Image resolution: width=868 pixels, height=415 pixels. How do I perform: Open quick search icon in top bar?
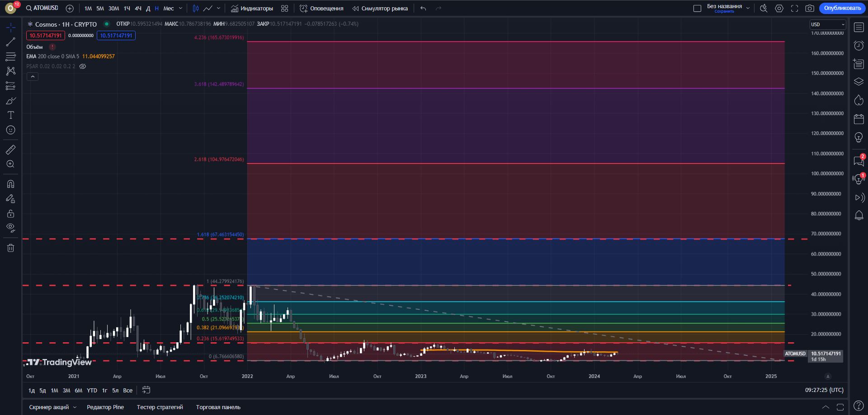pos(764,8)
